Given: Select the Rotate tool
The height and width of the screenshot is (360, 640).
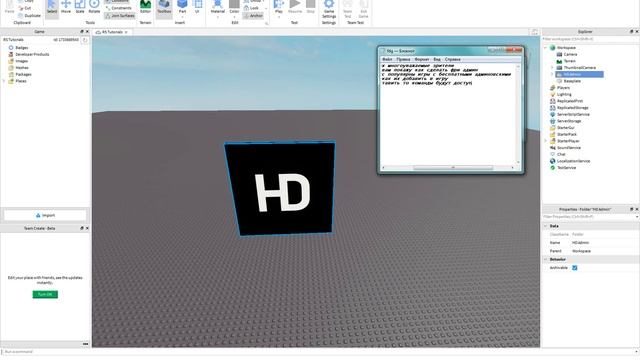Looking at the screenshot, I should click(94, 7).
